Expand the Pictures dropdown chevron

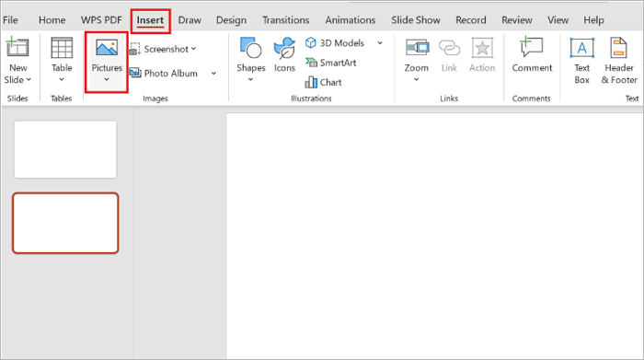pyautogui.click(x=107, y=79)
